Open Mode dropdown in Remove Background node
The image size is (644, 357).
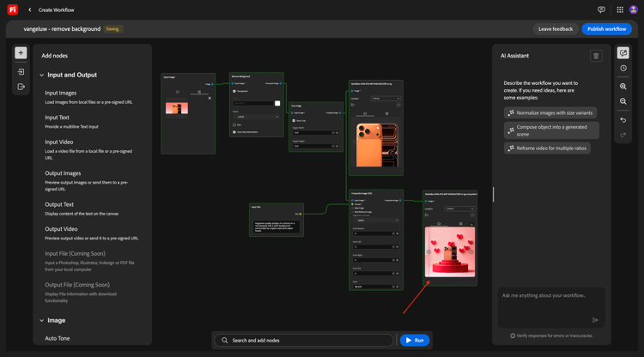[256, 117]
